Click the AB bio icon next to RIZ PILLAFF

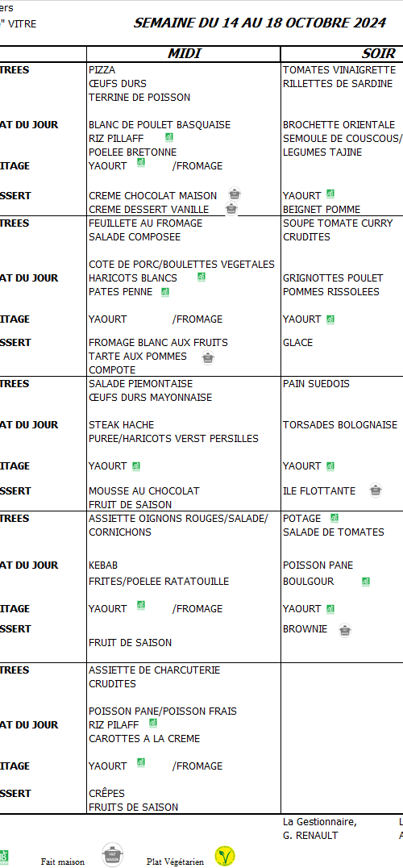click(x=168, y=136)
